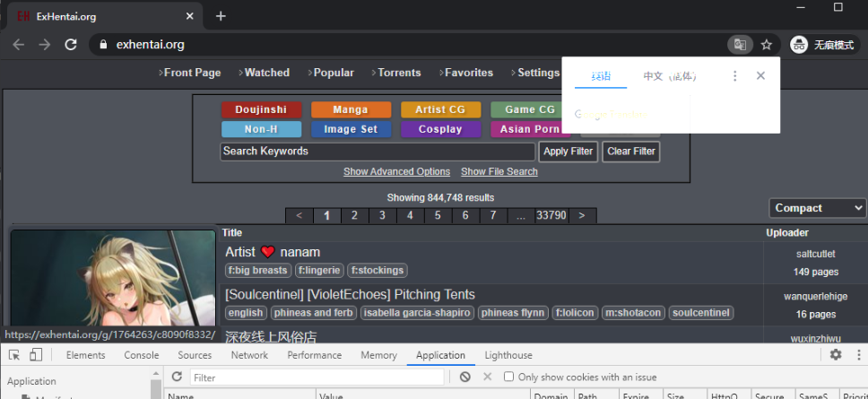The width and height of the screenshot is (868, 399).
Task: Toggle the Non-H category filter
Action: coord(261,129)
